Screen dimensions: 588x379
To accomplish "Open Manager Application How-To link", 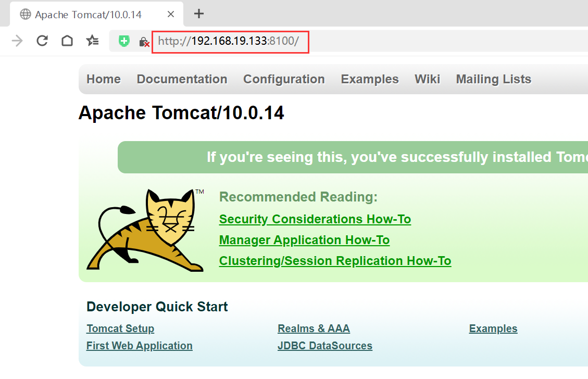I will point(304,241).
